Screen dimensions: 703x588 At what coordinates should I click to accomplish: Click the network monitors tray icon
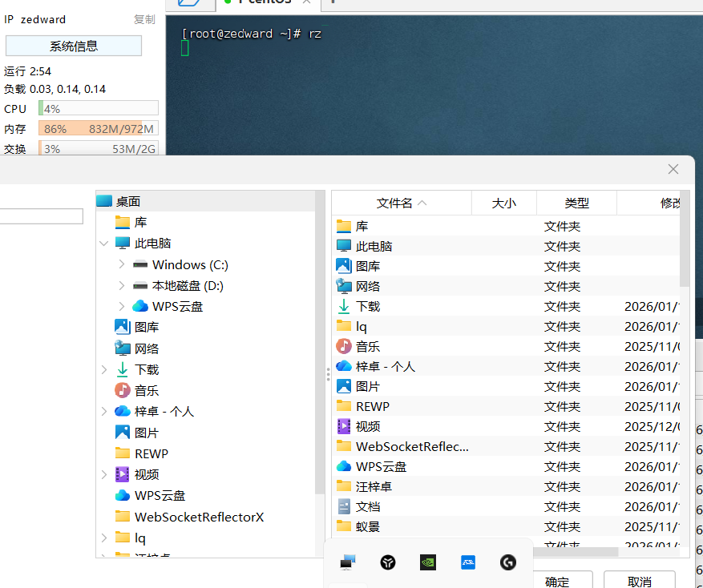[347, 562]
